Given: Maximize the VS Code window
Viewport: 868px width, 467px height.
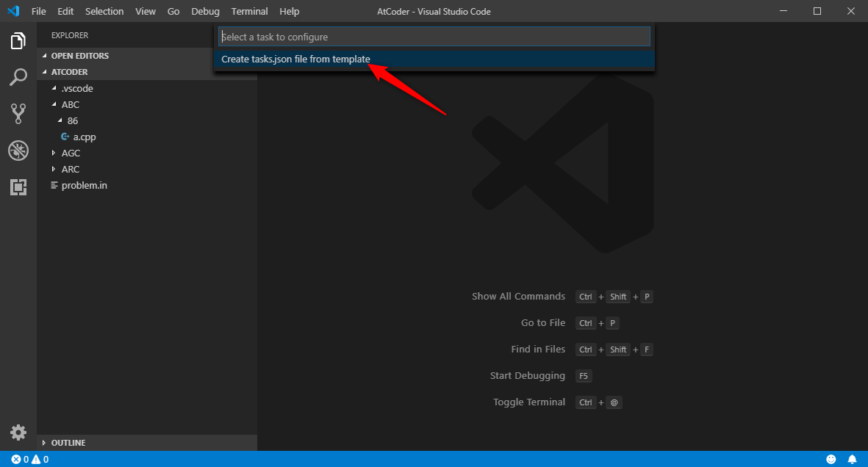Looking at the screenshot, I should [x=817, y=11].
